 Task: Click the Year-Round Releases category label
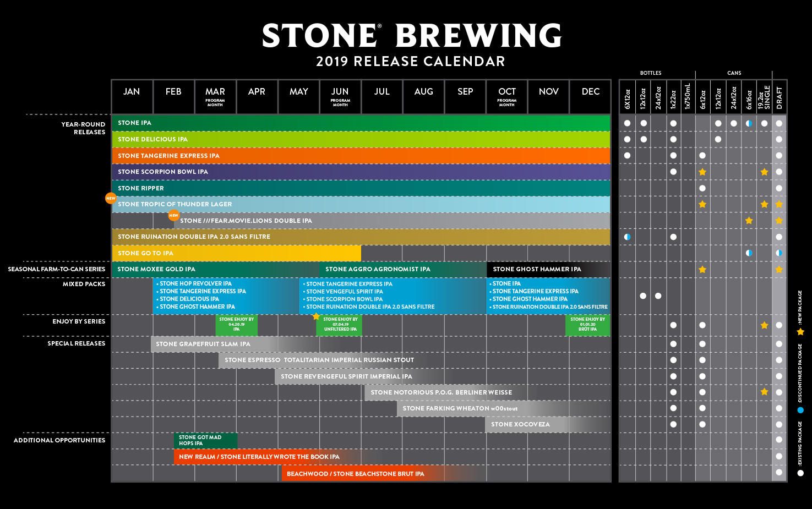pos(83,128)
